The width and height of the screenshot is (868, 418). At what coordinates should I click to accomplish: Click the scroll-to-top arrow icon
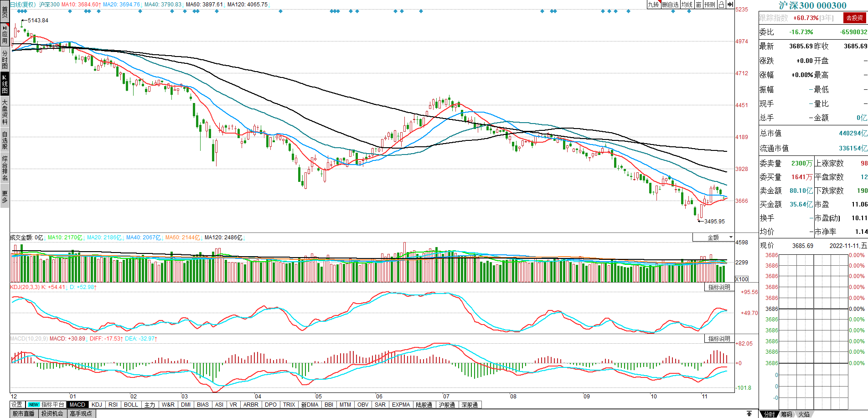point(749,413)
